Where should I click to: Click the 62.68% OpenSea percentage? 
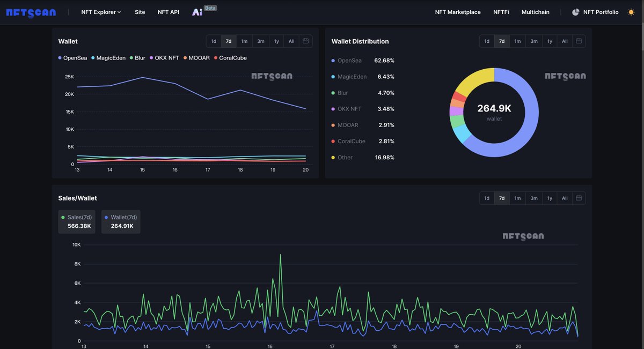pos(384,61)
